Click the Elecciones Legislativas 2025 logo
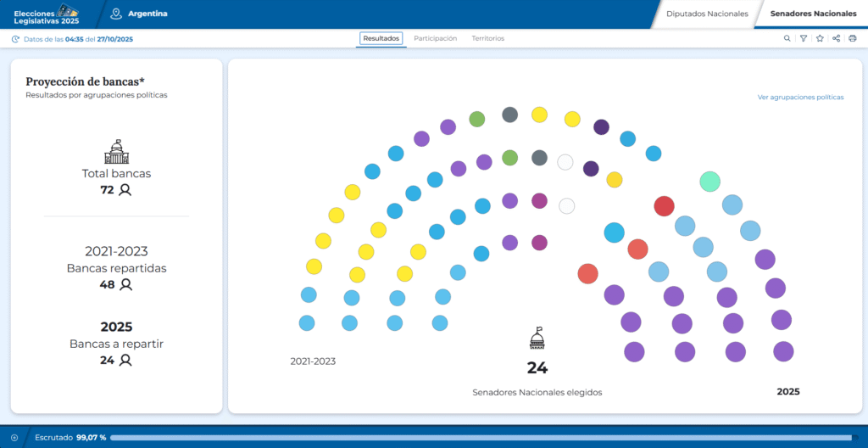This screenshot has width=868, height=448. 47,14
